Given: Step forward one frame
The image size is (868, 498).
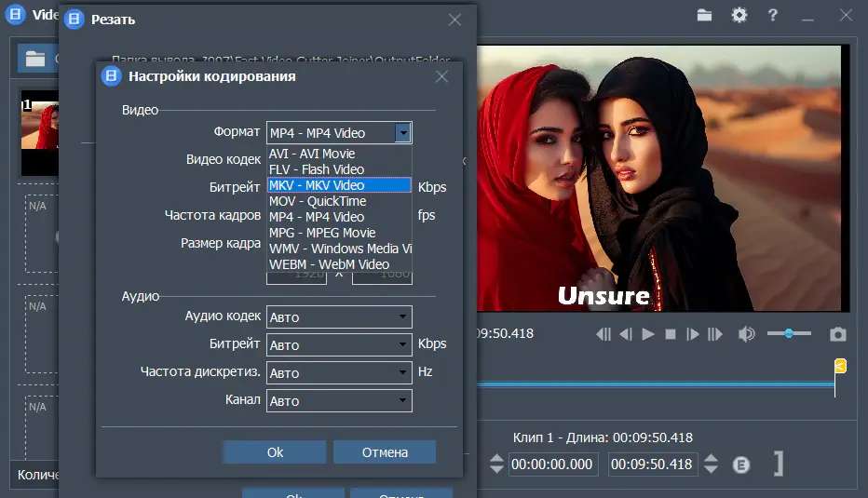Looking at the screenshot, I should [692, 334].
